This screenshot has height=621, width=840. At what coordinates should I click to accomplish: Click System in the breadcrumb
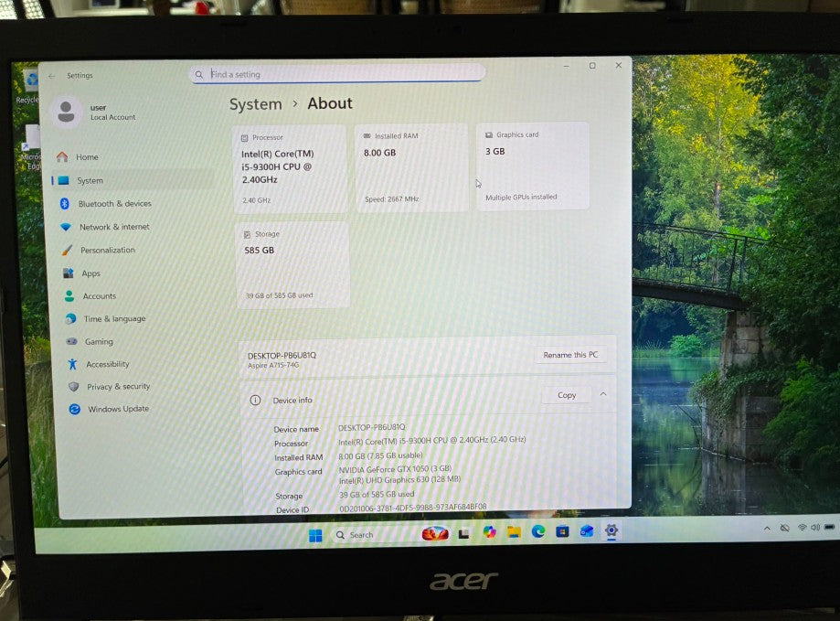point(256,104)
